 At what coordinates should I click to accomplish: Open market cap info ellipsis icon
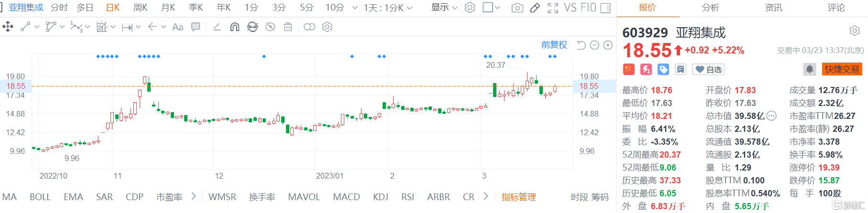(771, 116)
